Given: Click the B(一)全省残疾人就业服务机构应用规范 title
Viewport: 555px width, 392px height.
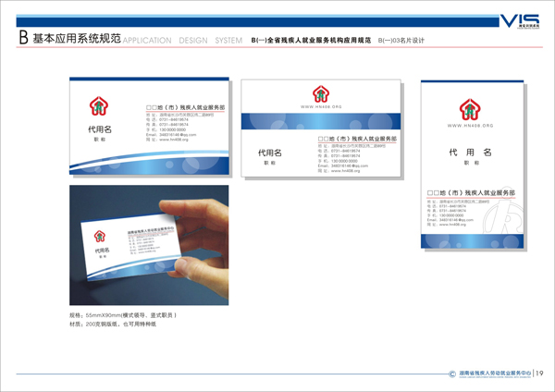Looking at the screenshot, I should (x=310, y=41).
